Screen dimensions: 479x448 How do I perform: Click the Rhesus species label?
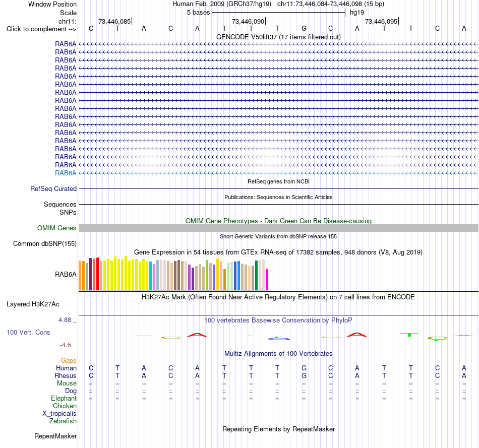(66, 375)
